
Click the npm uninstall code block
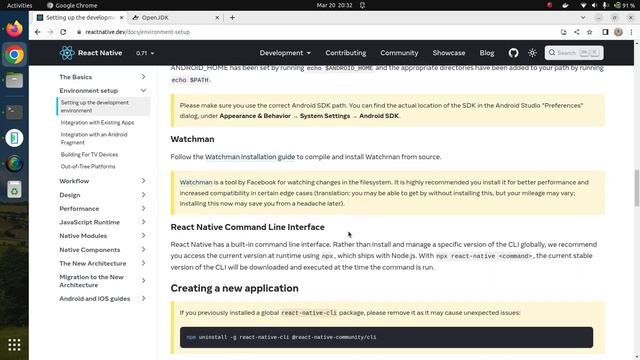point(386,337)
